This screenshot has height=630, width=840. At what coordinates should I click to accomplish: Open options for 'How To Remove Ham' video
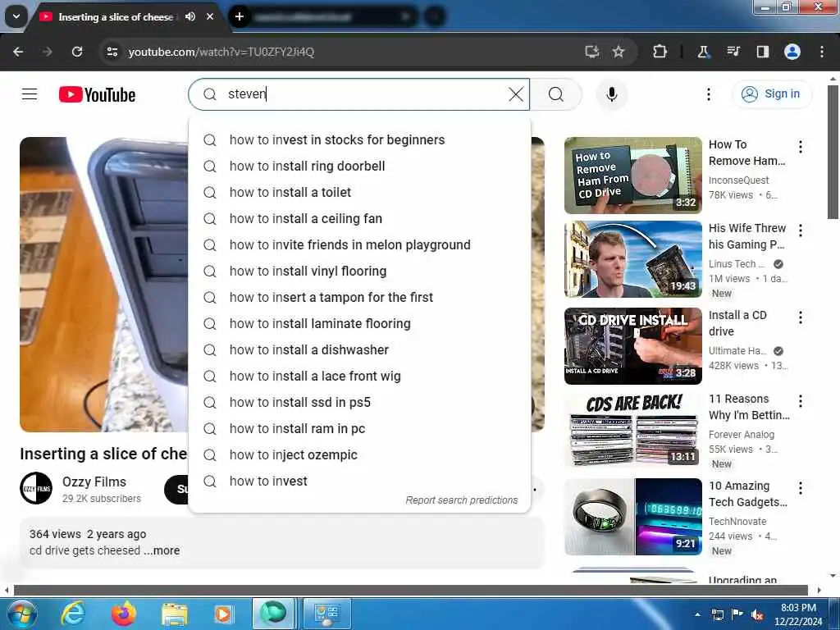pos(801,147)
